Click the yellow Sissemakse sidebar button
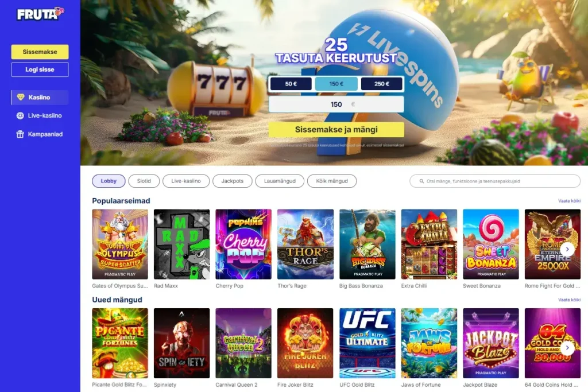This screenshot has width=588, height=392. coord(40,52)
